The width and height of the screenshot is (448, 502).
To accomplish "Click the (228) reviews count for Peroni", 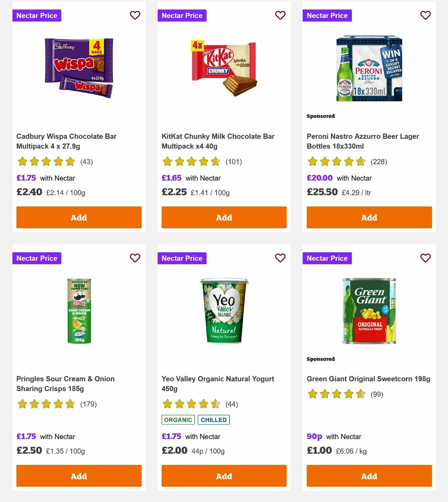I will (x=379, y=162).
